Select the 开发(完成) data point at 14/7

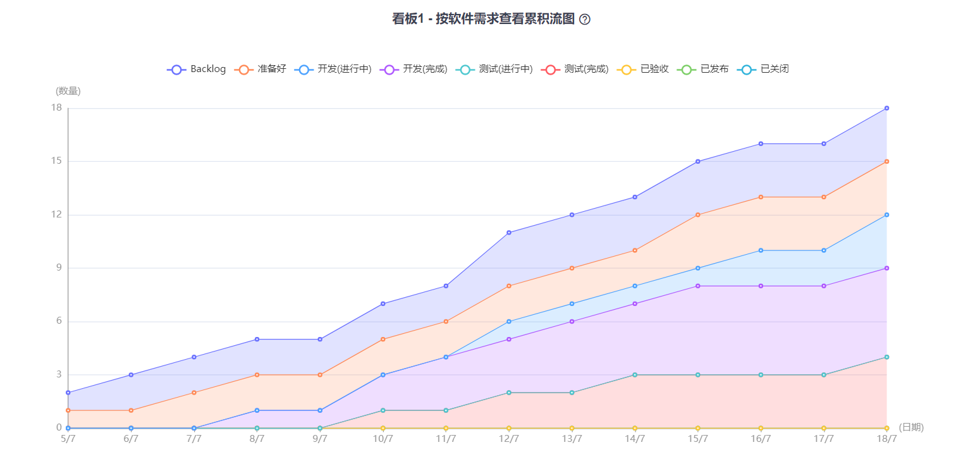pyautogui.click(x=635, y=303)
